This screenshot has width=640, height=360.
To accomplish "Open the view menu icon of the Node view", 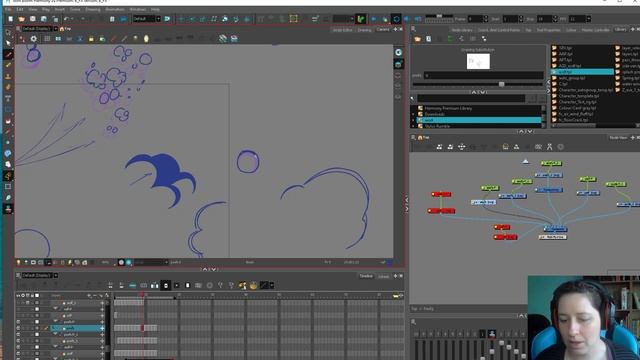I will tap(413, 138).
